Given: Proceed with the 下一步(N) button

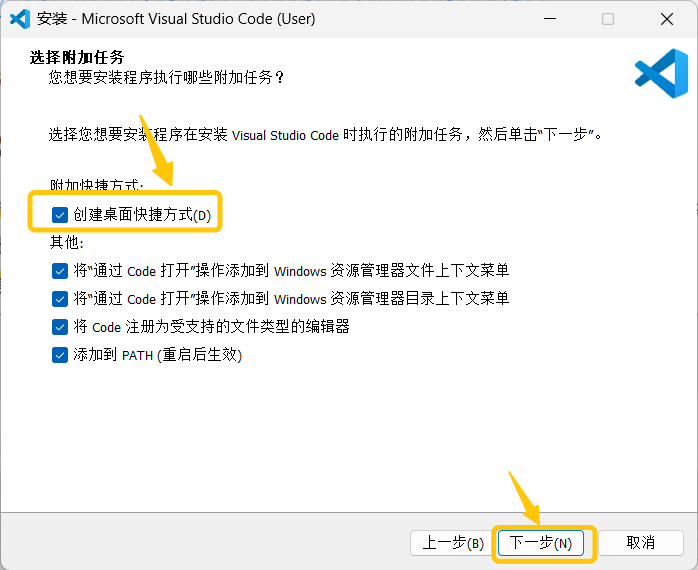Looking at the screenshot, I should tap(541, 543).
